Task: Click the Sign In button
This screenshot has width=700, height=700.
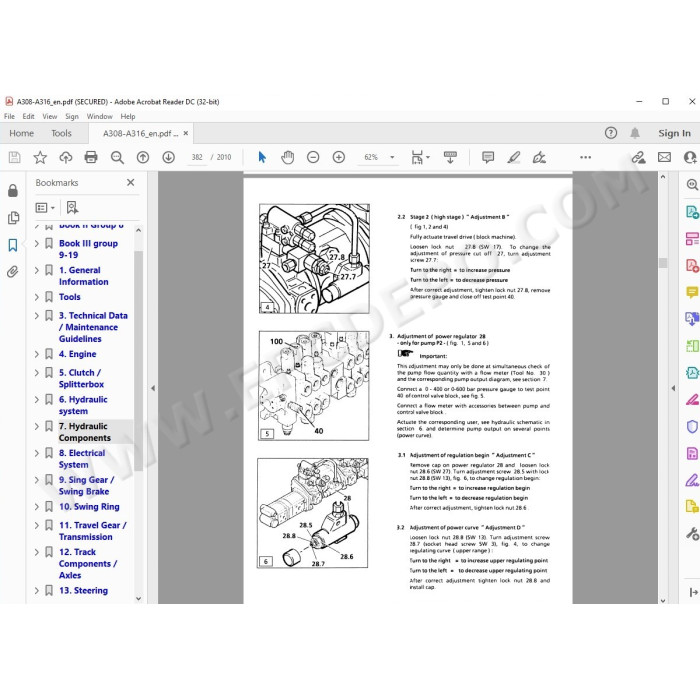Action: click(x=674, y=133)
